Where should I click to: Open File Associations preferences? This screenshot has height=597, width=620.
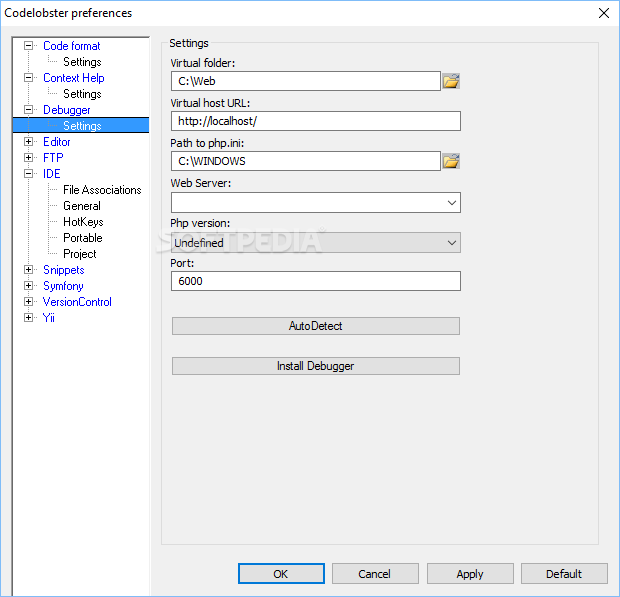pos(102,190)
